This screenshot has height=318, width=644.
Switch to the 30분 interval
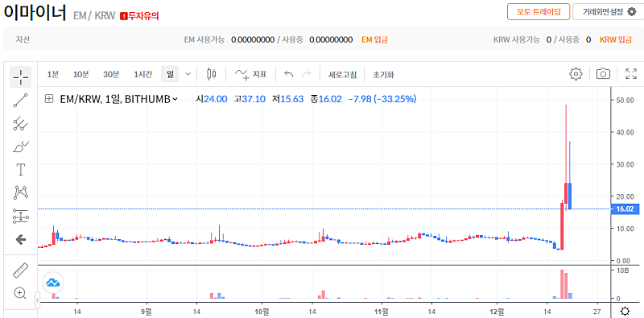(x=111, y=74)
